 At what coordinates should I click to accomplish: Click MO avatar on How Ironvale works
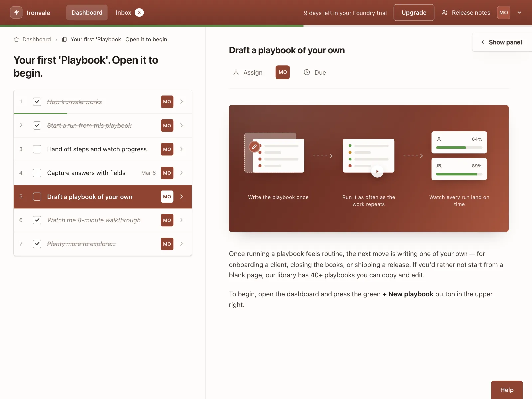pyautogui.click(x=167, y=102)
